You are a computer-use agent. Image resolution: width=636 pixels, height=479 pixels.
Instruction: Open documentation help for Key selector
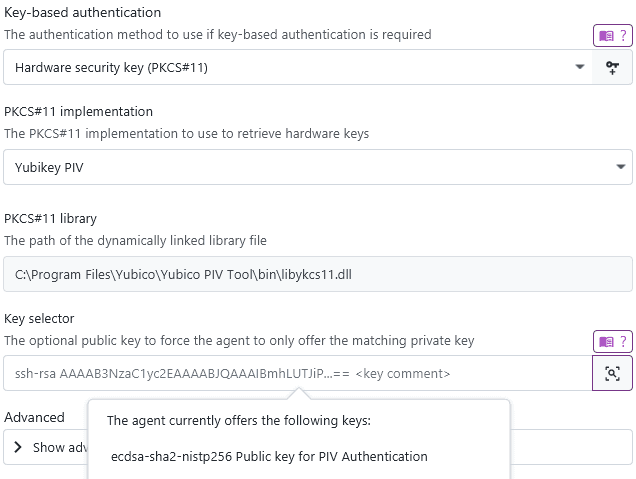click(x=612, y=342)
